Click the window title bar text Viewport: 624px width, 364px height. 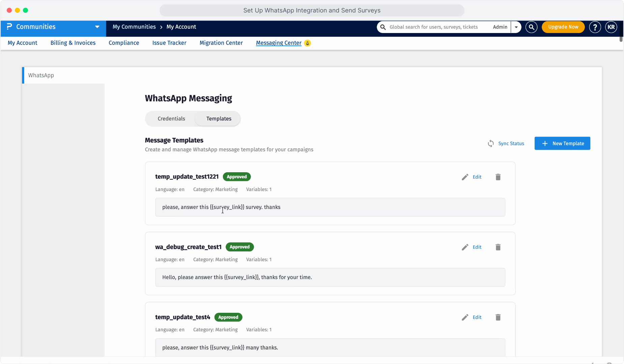coord(312,10)
